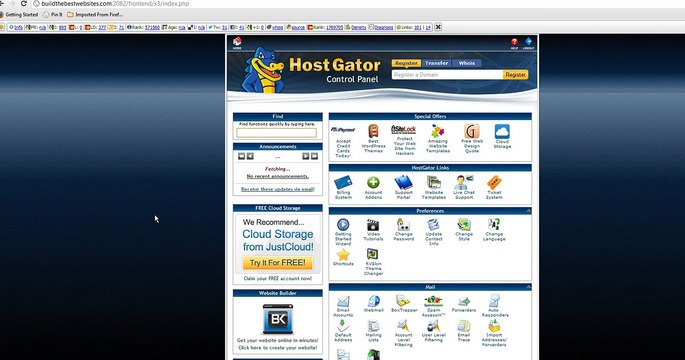Click Diagnosis in SEO toolbar
Viewport: 685px width, 360px height.
coord(381,27)
